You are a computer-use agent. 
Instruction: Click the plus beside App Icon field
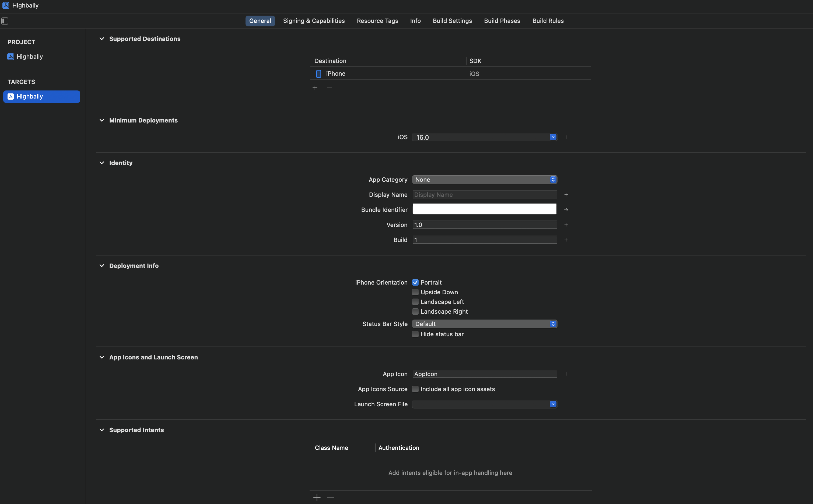[x=566, y=374]
